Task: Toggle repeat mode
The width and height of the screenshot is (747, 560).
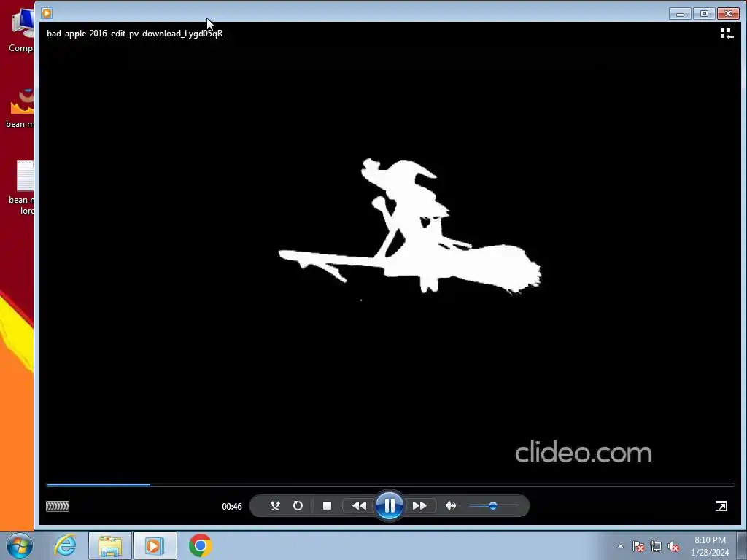Action: pos(298,506)
